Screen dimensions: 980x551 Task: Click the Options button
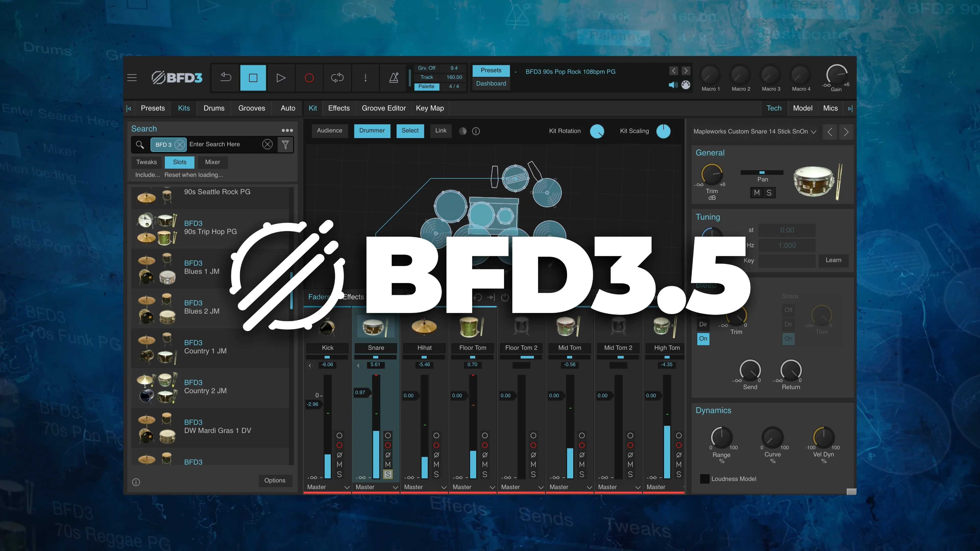[x=275, y=481]
